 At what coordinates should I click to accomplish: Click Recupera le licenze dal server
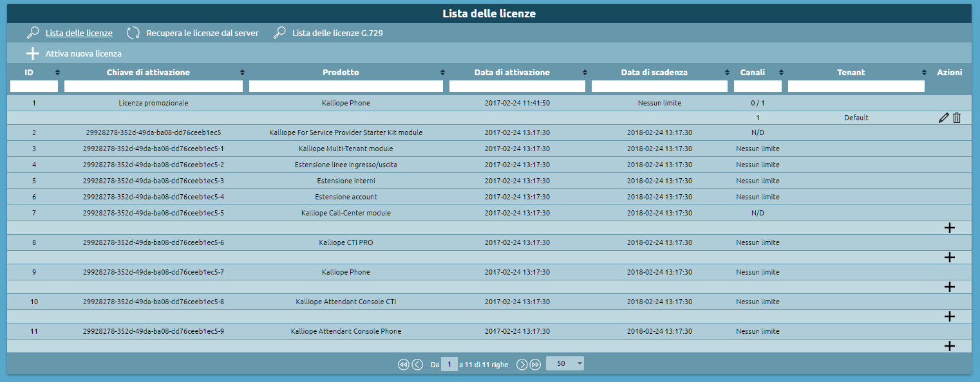[x=202, y=33]
